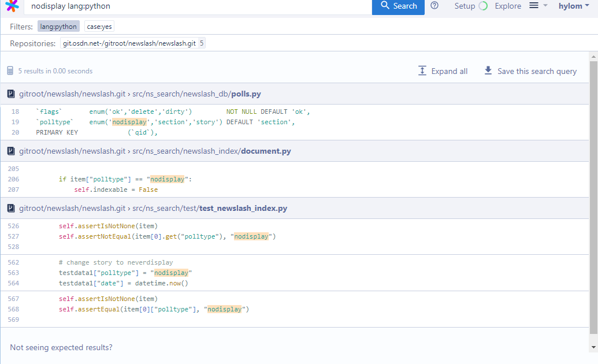
Task: Open the hylom user dropdown
Action: (x=573, y=6)
